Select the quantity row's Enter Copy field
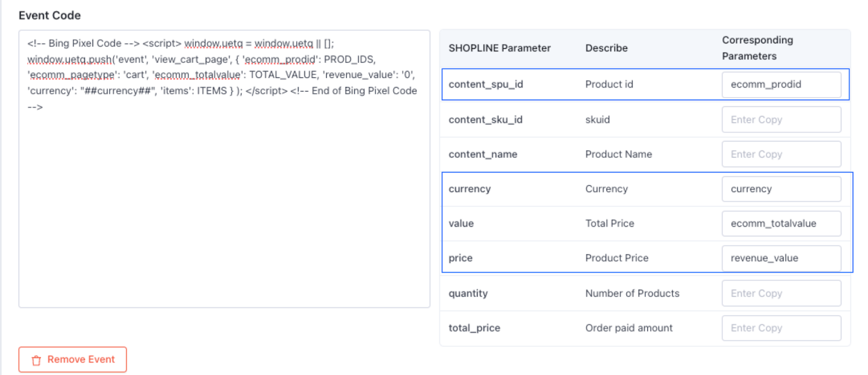This screenshot has width=868, height=375. point(781,293)
